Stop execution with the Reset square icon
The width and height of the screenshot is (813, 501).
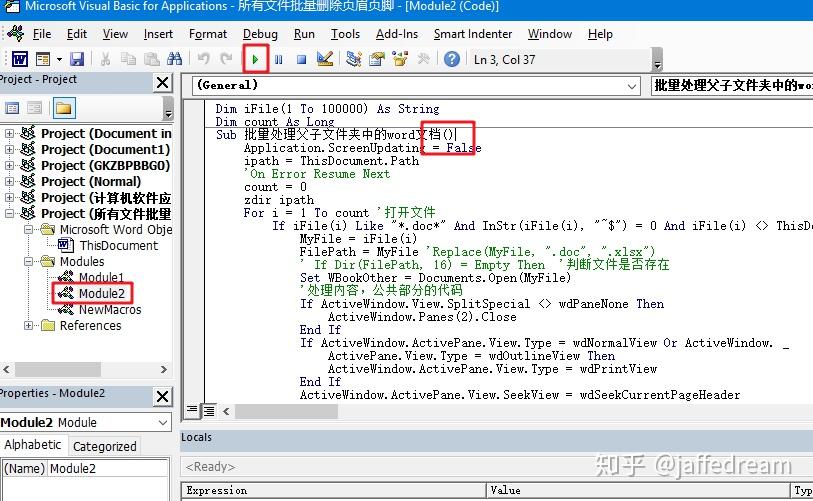(x=301, y=60)
